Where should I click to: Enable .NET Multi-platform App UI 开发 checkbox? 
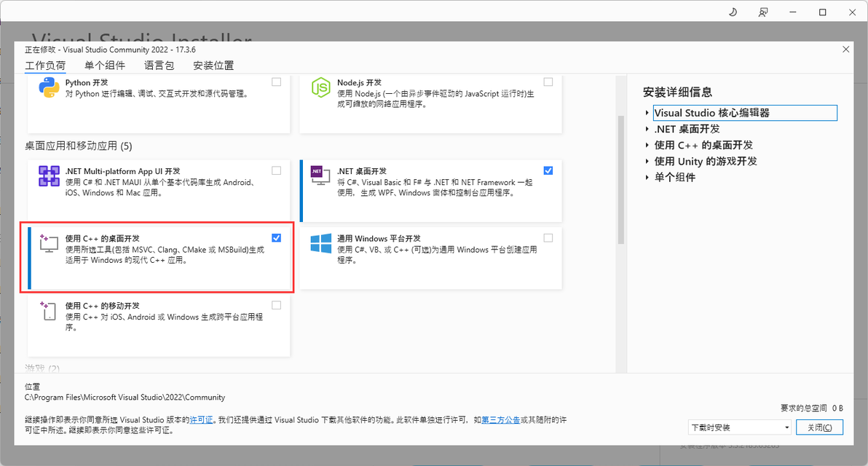point(276,170)
